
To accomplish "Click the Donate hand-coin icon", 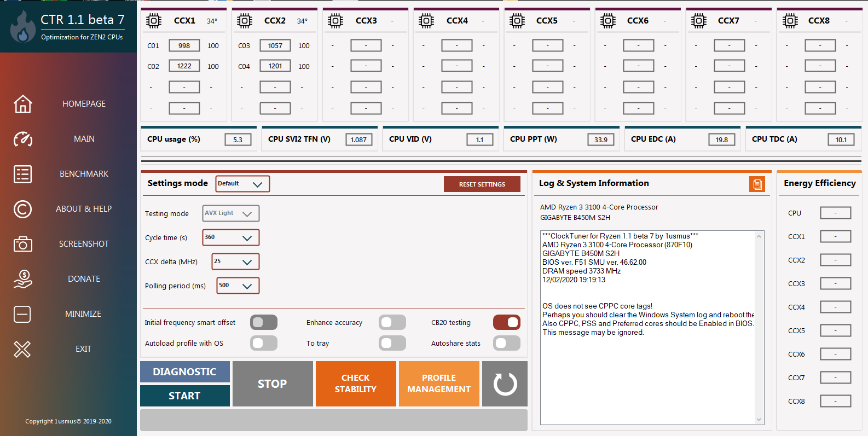I will click(23, 279).
